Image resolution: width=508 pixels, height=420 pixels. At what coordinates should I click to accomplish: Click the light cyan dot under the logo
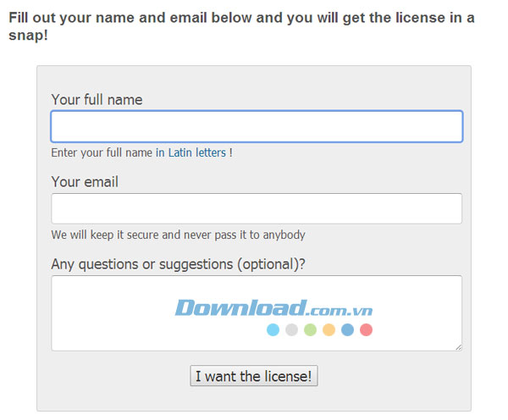click(273, 329)
